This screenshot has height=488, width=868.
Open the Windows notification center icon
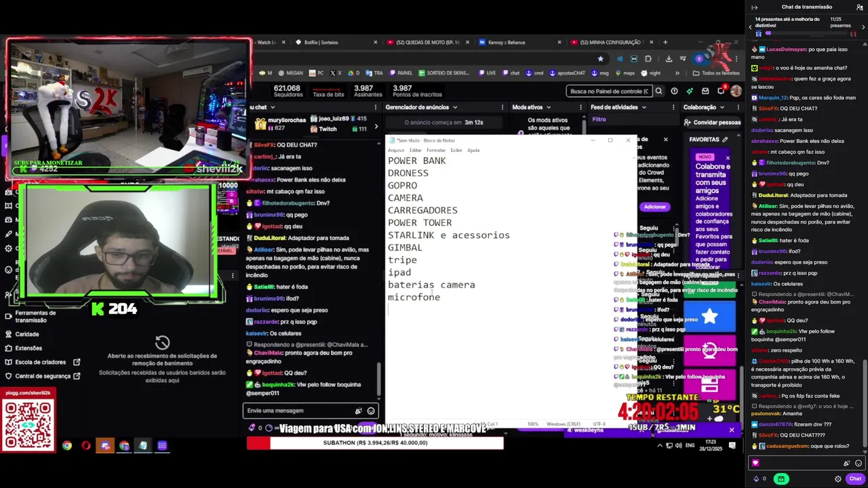tap(732, 445)
